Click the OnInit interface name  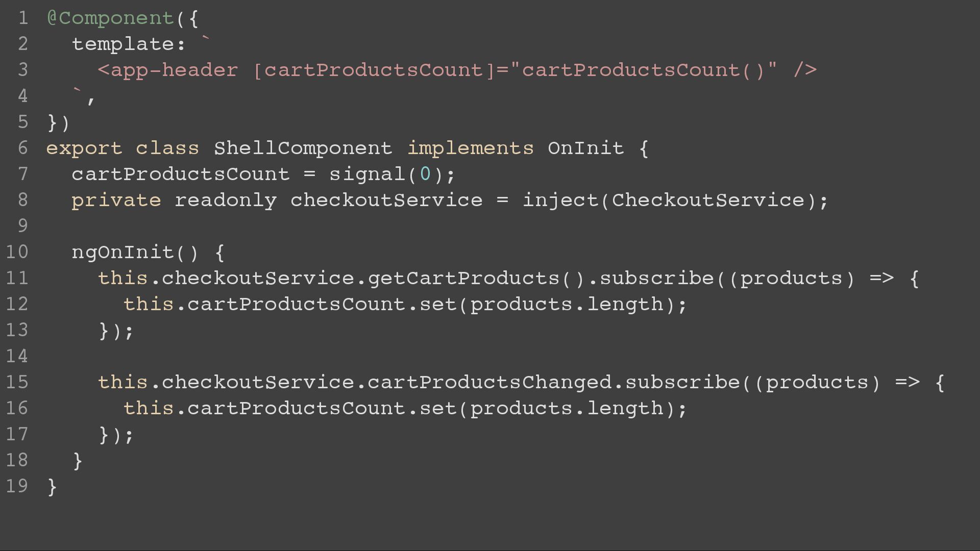click(586, 148)
